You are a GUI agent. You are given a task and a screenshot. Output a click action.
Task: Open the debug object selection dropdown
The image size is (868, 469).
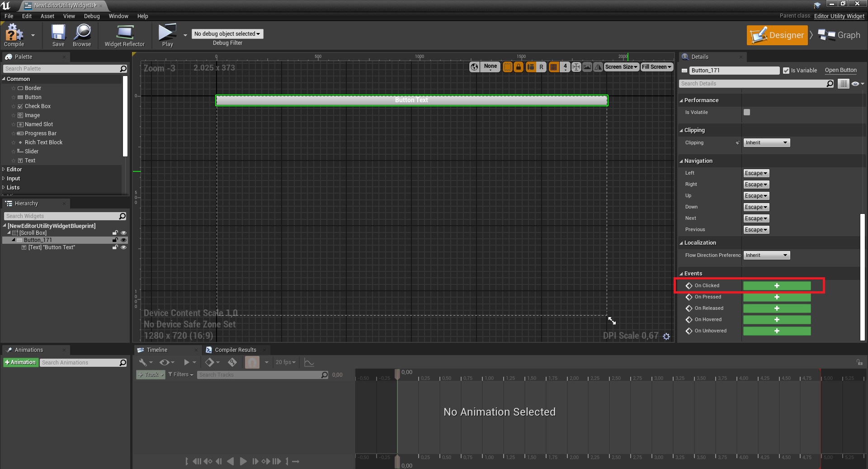pyautogui.click(x=227, y=34)
